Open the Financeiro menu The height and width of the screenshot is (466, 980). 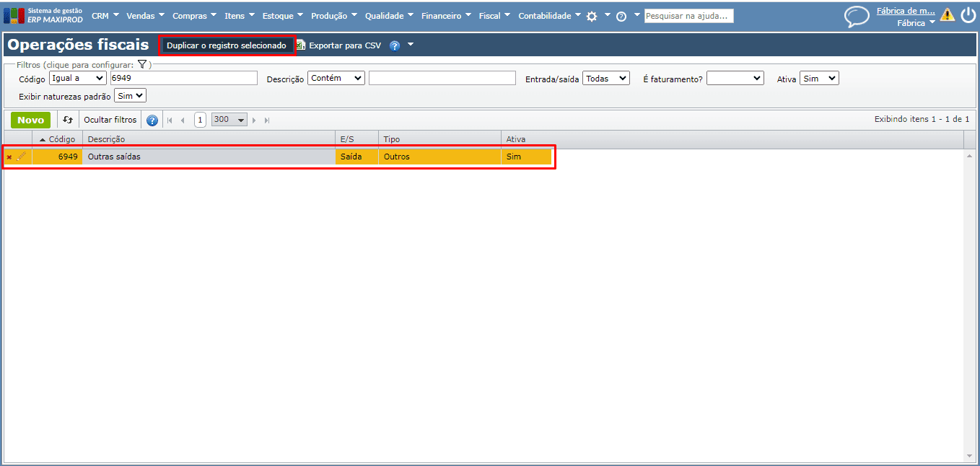(x=446, y=16)
